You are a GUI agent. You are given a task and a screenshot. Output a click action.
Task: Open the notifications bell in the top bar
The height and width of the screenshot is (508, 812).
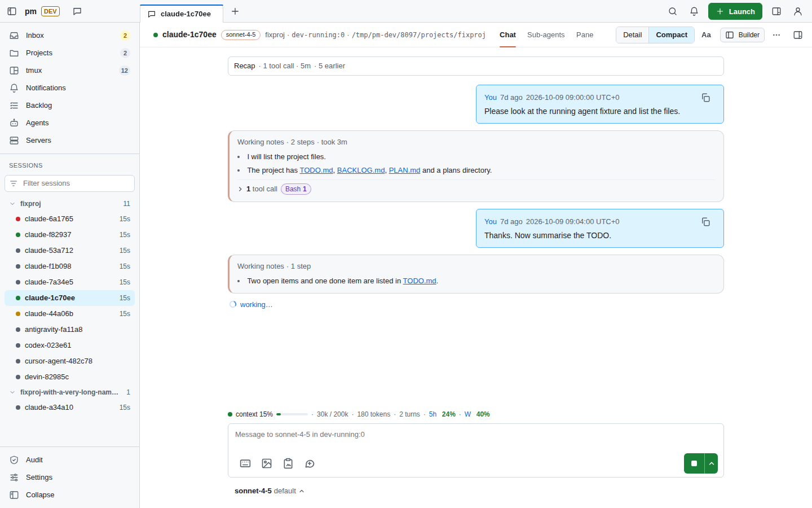click(694, 11)
